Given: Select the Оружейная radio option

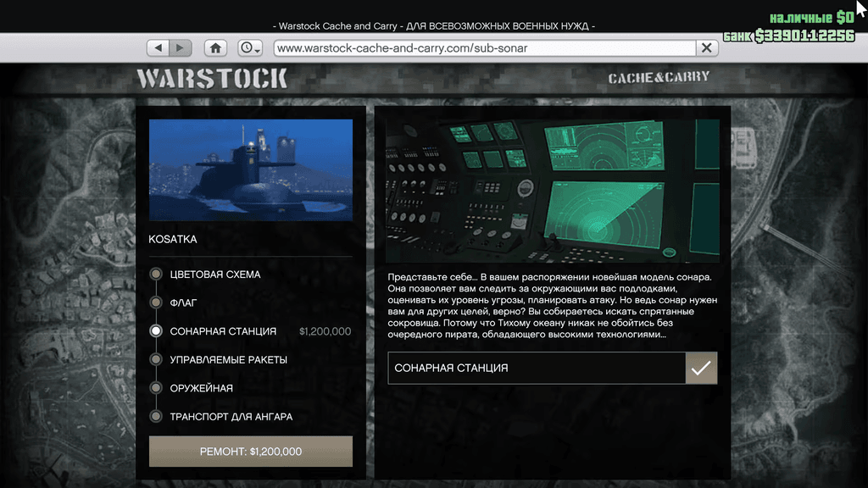Looking at the screenshot, I should tap(156, 388).
